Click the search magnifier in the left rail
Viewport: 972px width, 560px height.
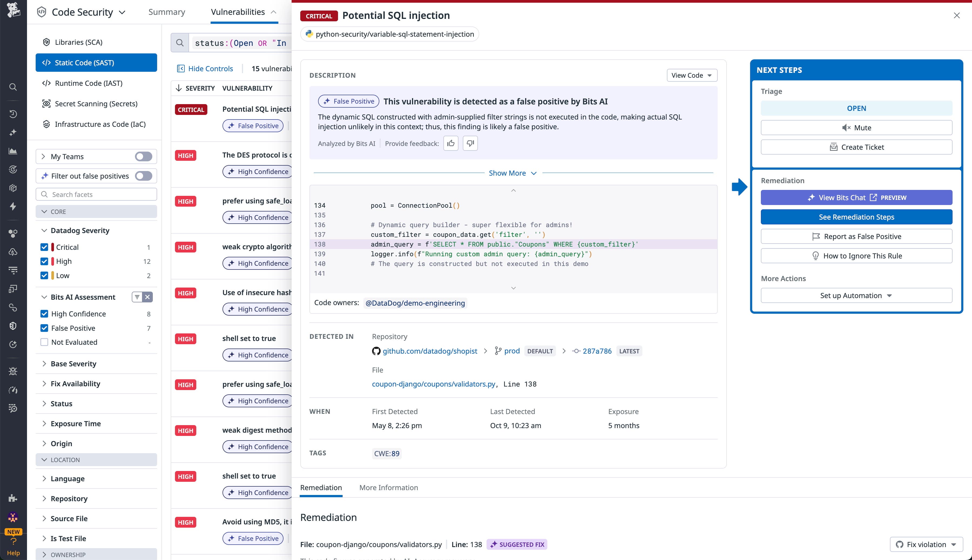[x=13, y=87]
